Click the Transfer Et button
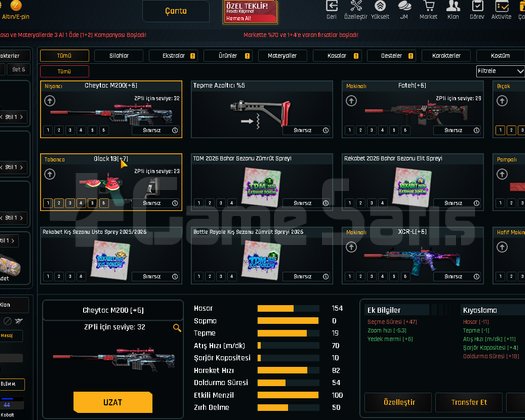The width and height of the screenshot is (525, 420). (469, 402)
